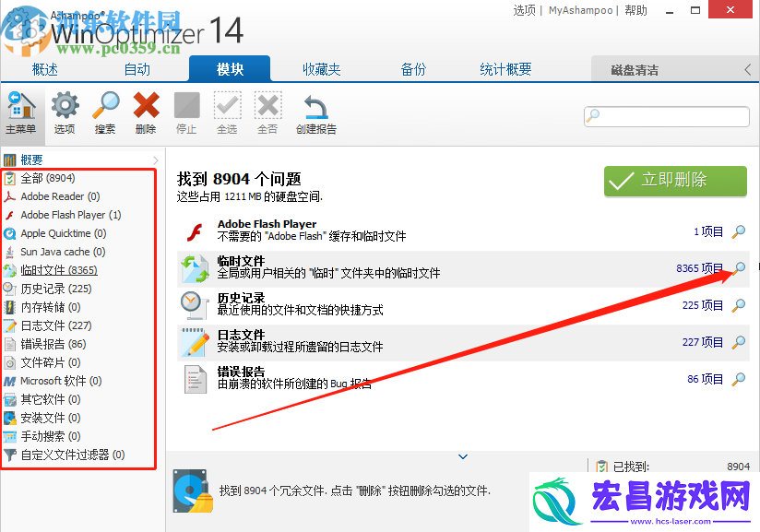Select the 磁盘清洁 module tab
Viewport: 760px width, 532px height.
[635, 70]
